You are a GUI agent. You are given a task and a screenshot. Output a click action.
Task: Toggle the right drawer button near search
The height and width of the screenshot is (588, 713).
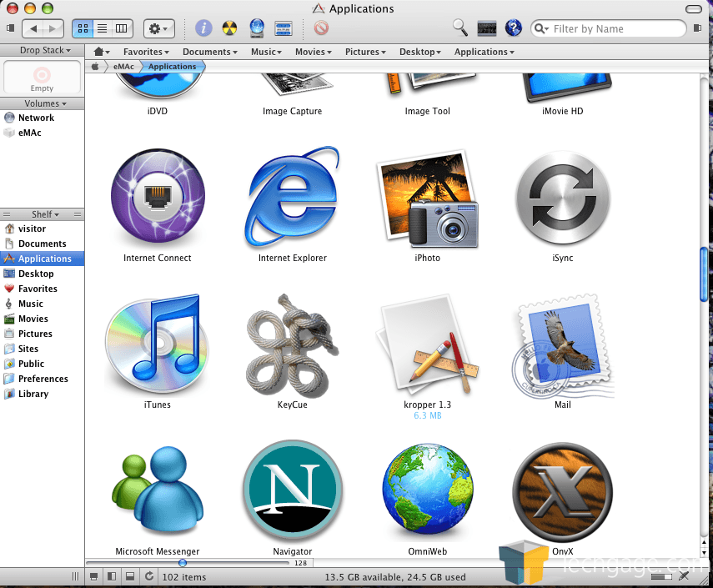697,28
